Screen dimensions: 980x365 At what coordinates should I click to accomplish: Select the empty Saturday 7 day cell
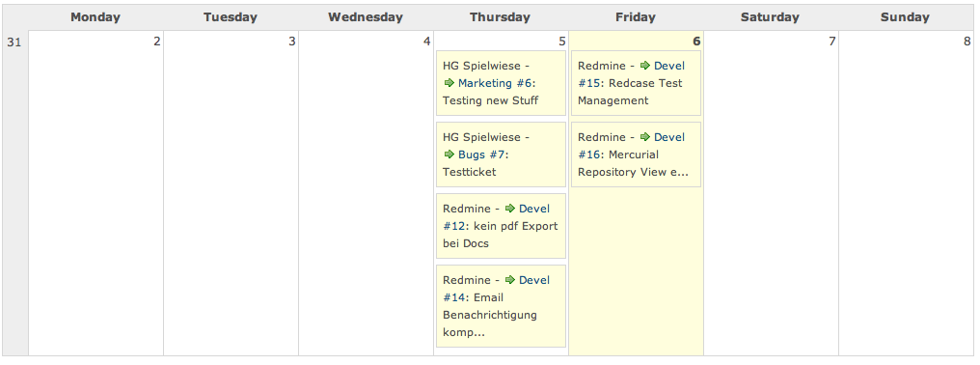(771, 193)
